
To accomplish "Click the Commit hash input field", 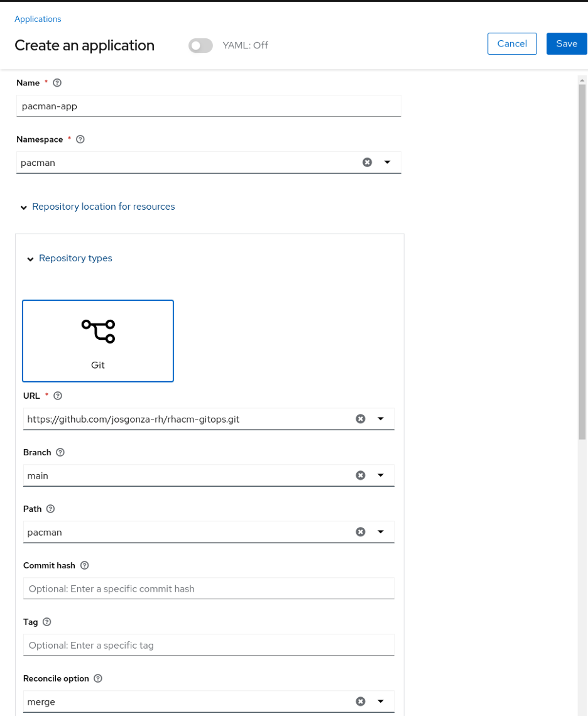I will pos(209,589).
